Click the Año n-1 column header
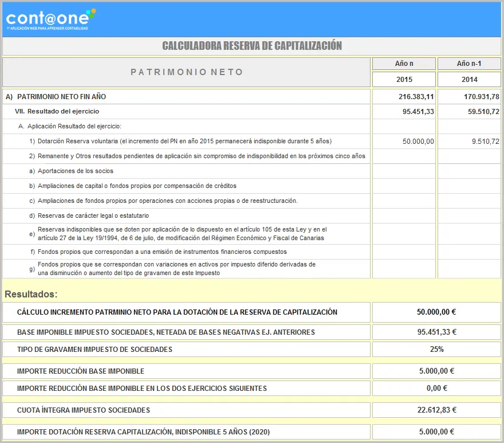504x443 pixels. tap(469, 64)
